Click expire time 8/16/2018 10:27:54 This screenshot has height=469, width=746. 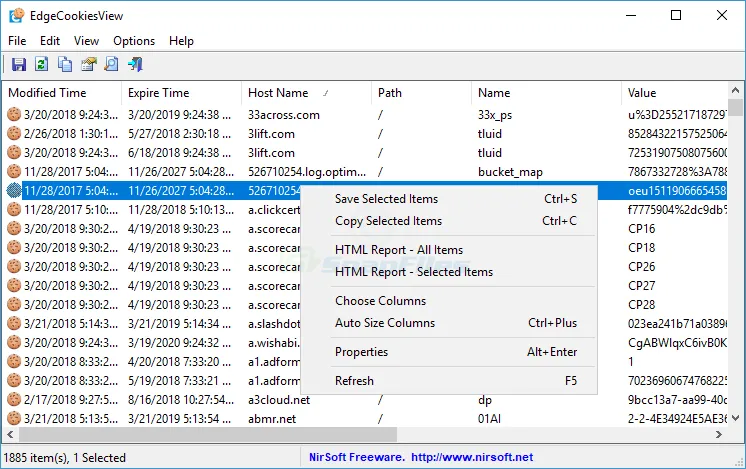(181, 400)
